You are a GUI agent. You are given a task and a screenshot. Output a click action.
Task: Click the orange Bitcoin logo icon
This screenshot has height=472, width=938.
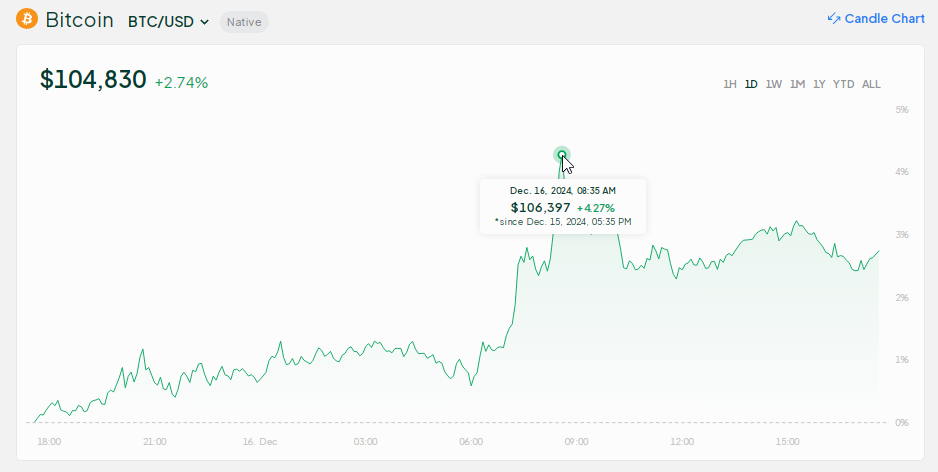(x=27, y=19)
